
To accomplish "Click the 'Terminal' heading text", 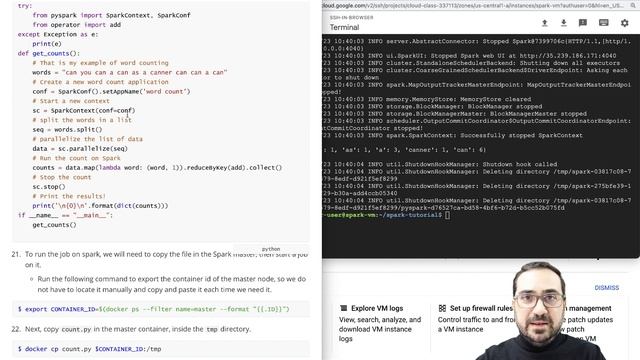I will [344, 27].
